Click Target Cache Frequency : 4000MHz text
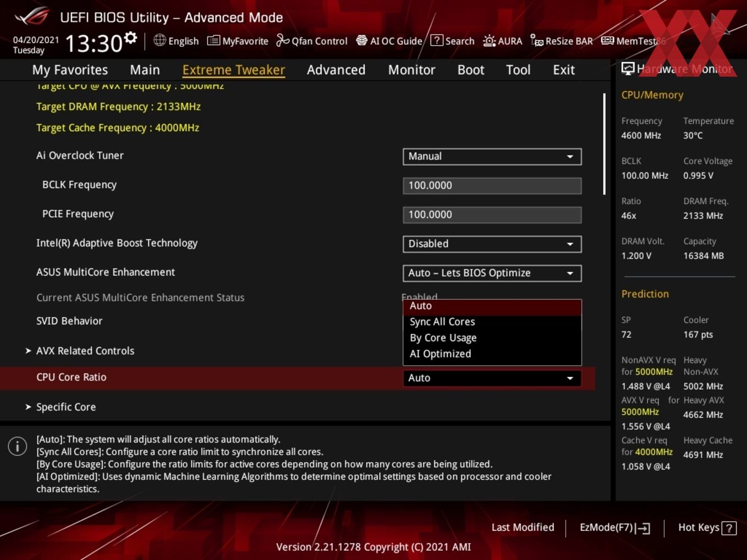Screen dimensions: 747x560 click(118, 128)
